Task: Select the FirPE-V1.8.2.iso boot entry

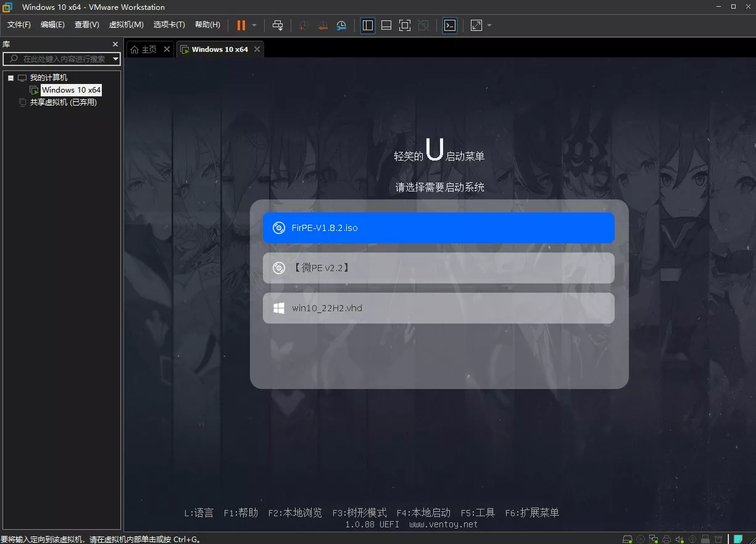Action: click(x=439, y=228)
